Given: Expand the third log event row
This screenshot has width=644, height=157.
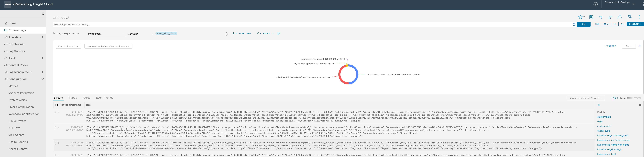Looking at the screenshot, I should [59, 143].
